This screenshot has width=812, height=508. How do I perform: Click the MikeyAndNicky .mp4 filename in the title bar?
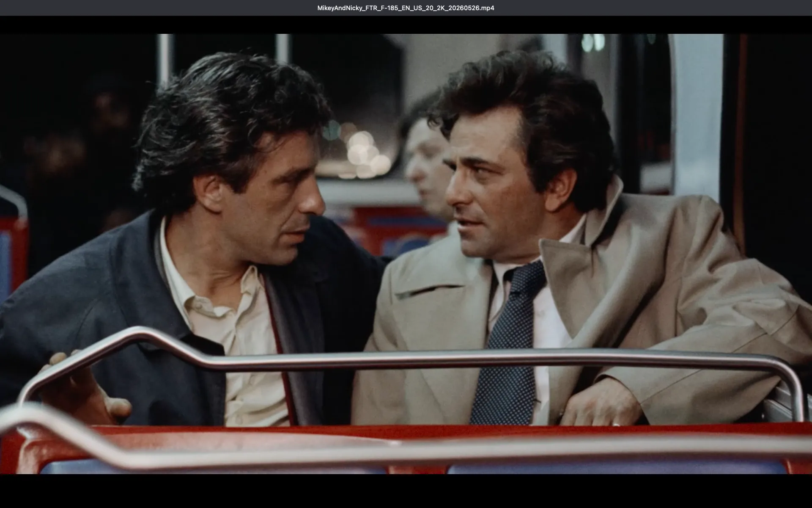406,8
